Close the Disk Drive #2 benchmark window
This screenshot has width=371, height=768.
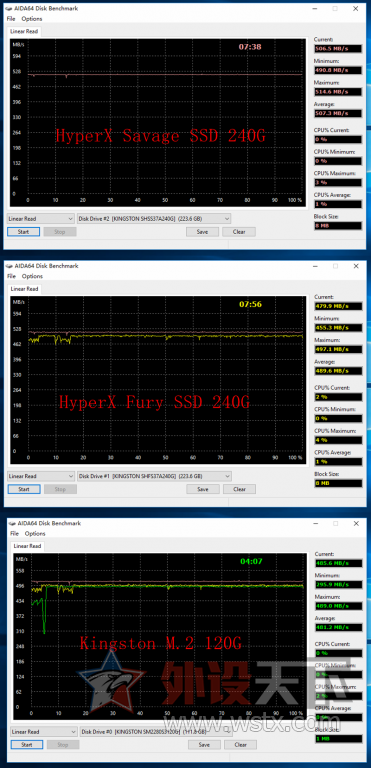(356, 8)
